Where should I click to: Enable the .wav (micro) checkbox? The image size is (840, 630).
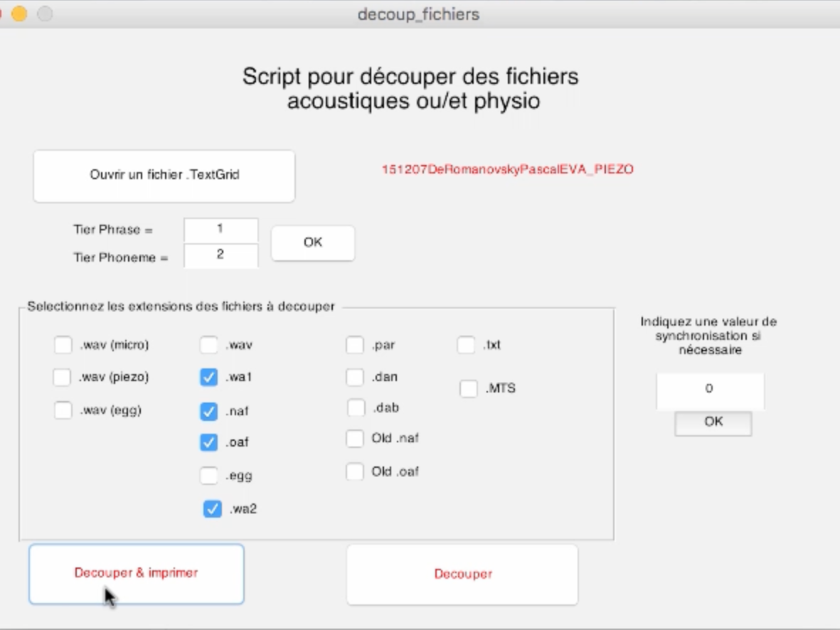point(63,346)
